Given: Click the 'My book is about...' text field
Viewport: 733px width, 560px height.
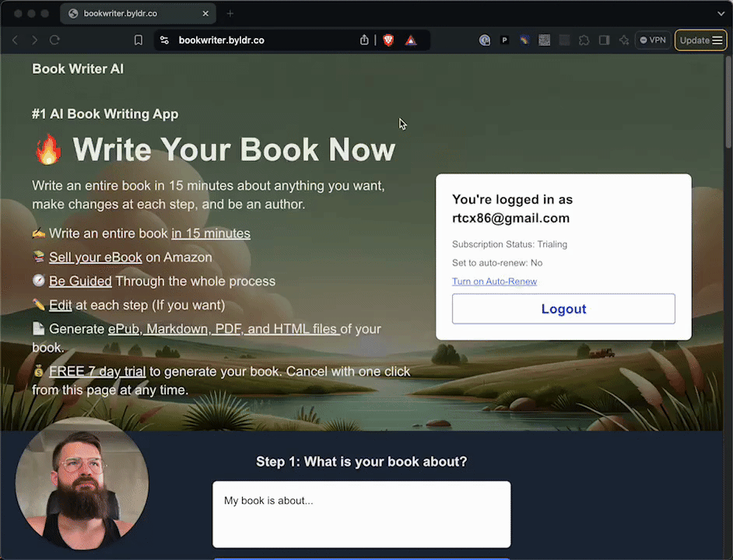Looking at the screenshot, I should pyautogui.click(x=361, y=514).
